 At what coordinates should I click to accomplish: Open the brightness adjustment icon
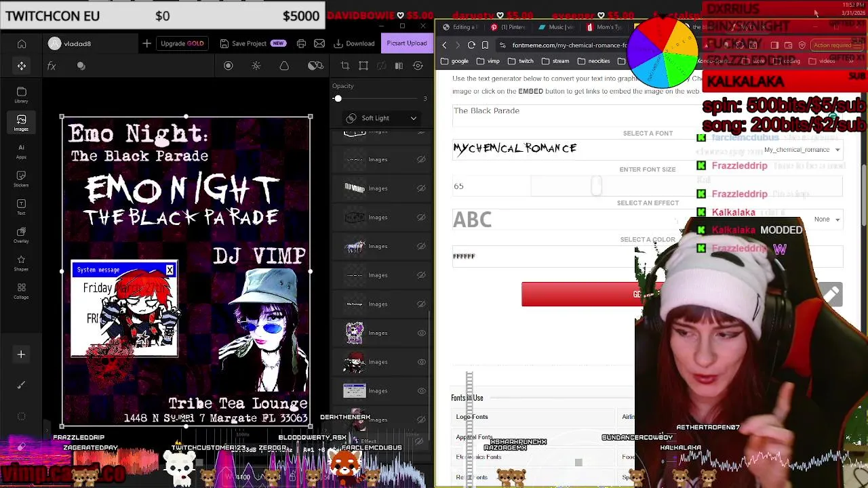[256, 66]
